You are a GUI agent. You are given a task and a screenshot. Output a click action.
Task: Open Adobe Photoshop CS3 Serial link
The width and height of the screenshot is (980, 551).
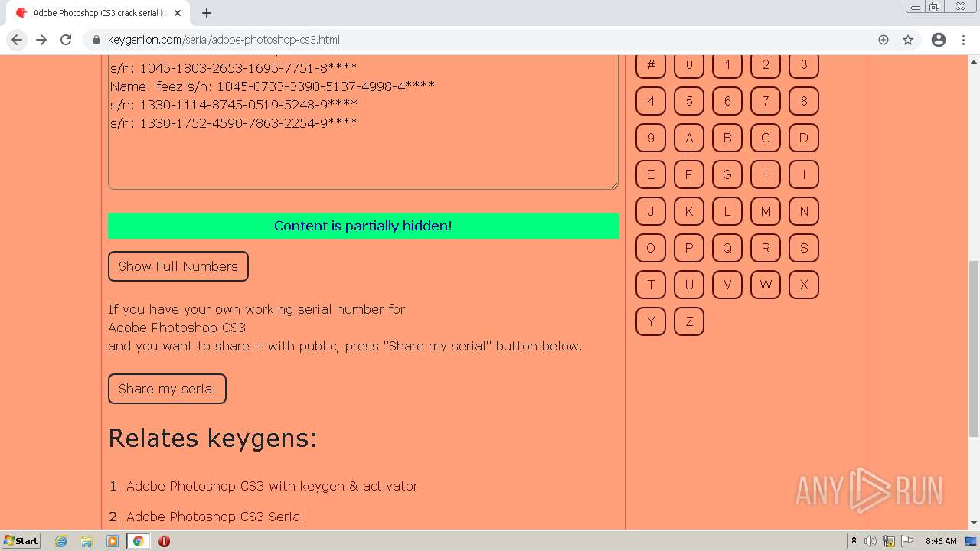pos(214,517)
